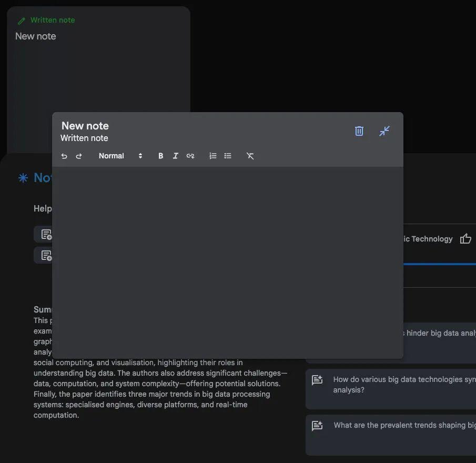
Task: Insert a hyperlink from the toolbar
Action: [x=190, y=156]
